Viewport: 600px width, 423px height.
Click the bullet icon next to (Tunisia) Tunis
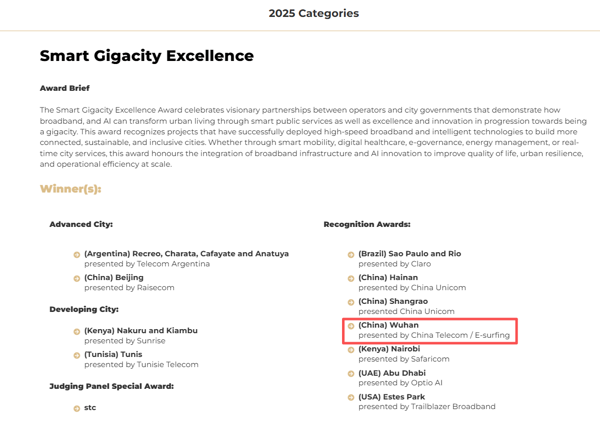coord(77,355)
